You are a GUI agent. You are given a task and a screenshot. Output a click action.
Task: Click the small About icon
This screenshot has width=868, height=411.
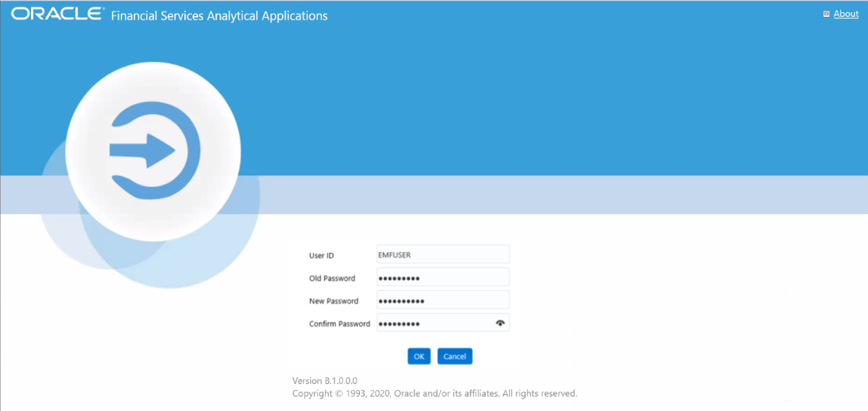coord(826,14)
